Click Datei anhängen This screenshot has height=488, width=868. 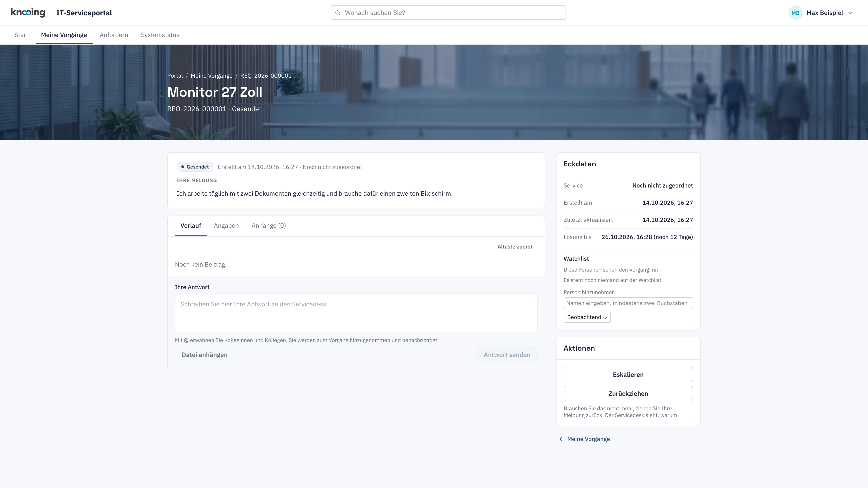tap(205, 355)
